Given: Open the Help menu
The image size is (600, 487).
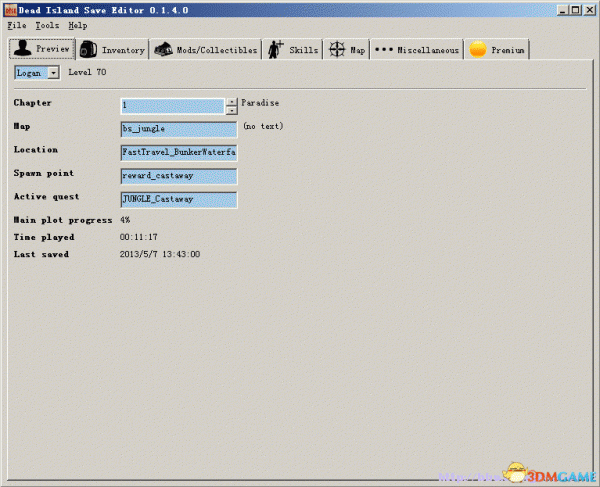Looking at the screenshot, I should coord(78,26).
